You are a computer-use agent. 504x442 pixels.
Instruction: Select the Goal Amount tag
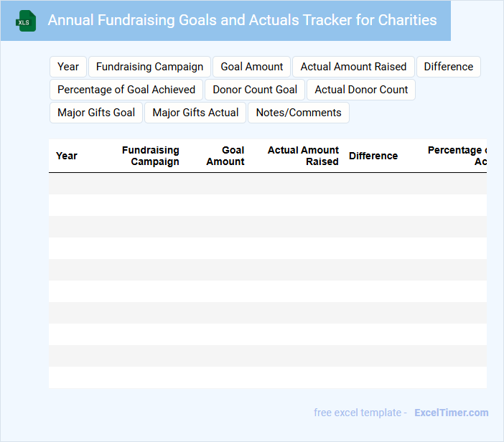[x=251, y=67]
